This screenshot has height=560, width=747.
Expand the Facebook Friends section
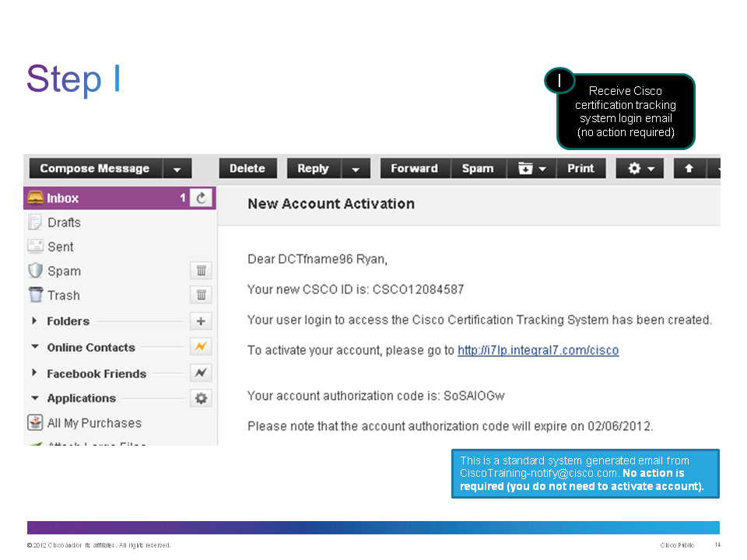click(34, 373)
